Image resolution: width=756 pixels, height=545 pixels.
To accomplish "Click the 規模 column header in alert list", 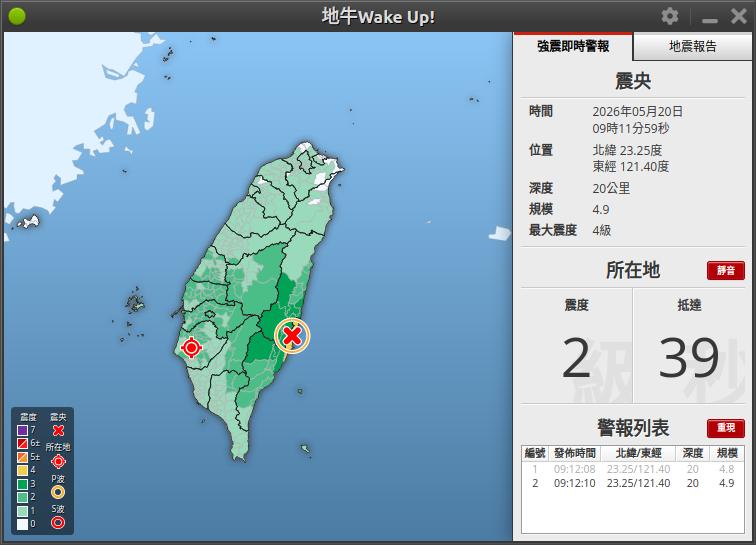I will coord(727,453).
